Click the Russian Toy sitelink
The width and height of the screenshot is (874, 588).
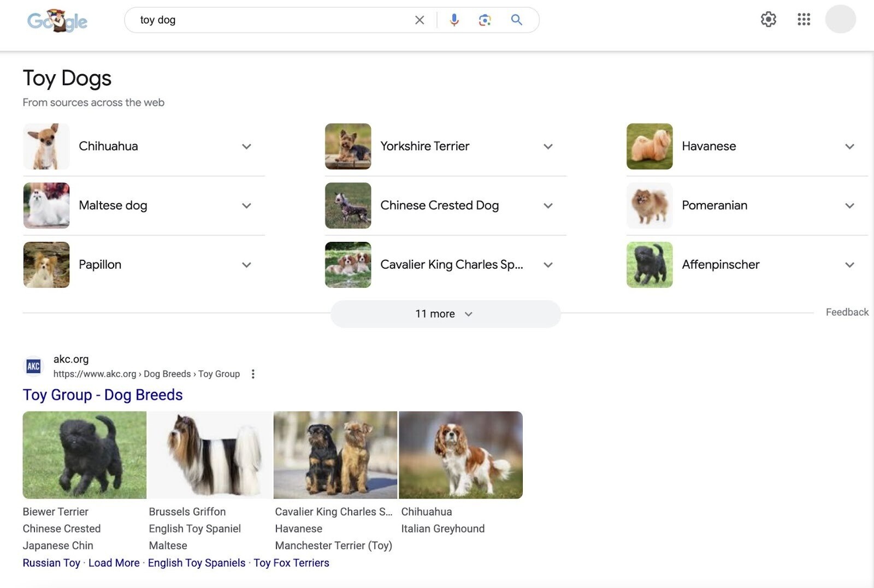(x=52, y=562)
